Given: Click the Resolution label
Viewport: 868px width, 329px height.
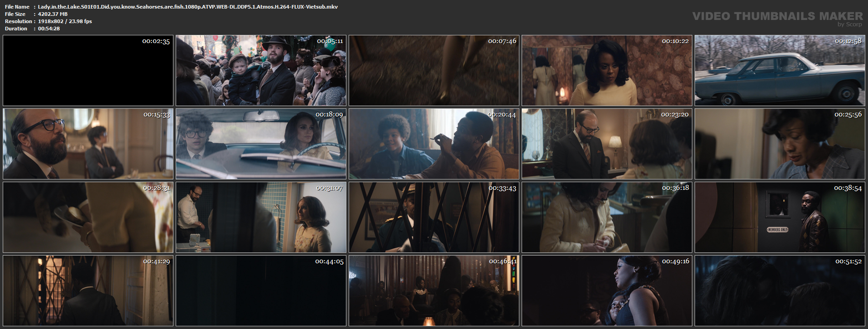Looking at the screenshot, I should point(19,21).
